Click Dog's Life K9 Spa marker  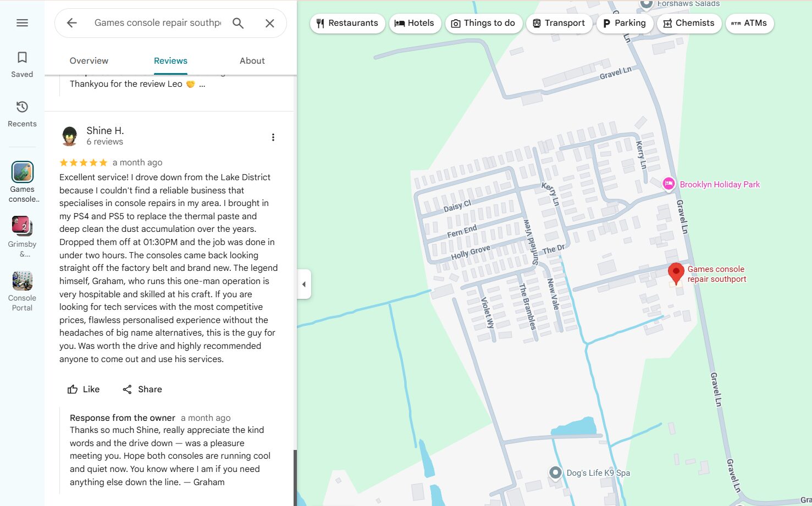coord(555,472)
